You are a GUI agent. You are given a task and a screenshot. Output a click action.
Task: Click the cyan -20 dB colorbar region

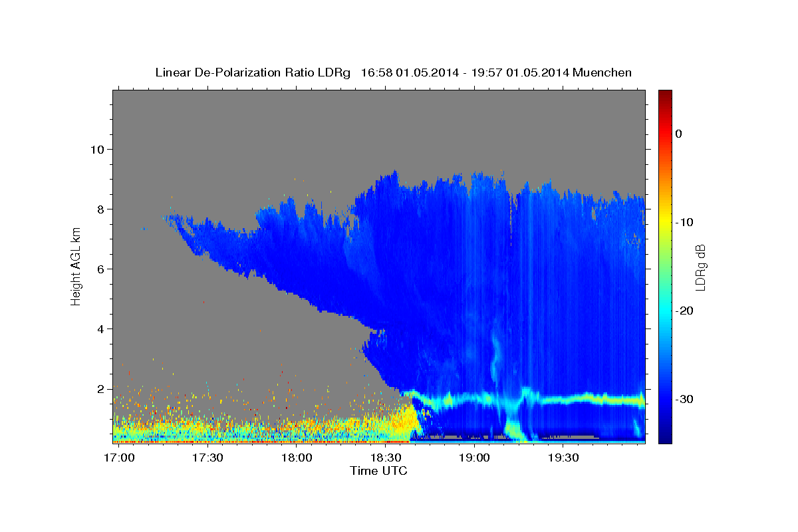point(665,311)
